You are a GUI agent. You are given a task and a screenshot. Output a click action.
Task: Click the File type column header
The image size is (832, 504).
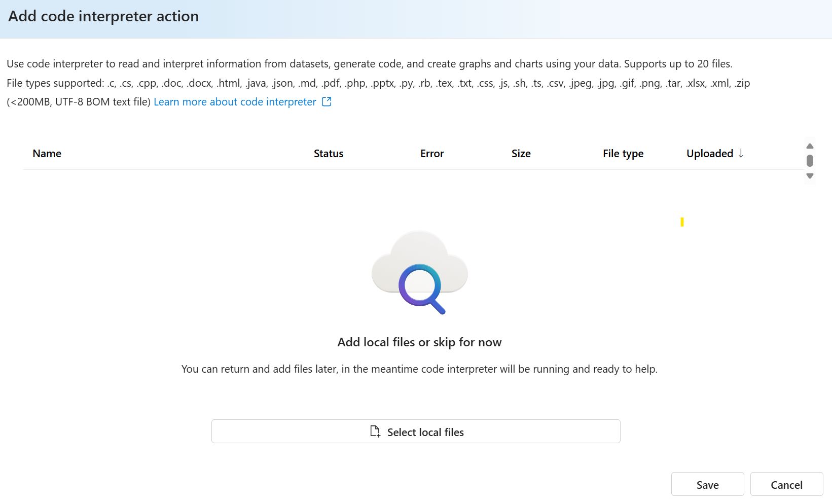coord(623,154)
